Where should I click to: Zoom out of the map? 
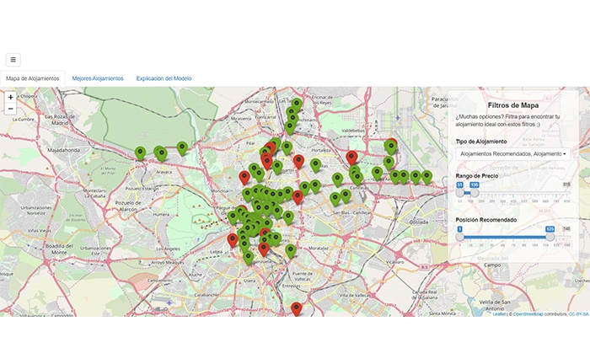pos(10,109)
